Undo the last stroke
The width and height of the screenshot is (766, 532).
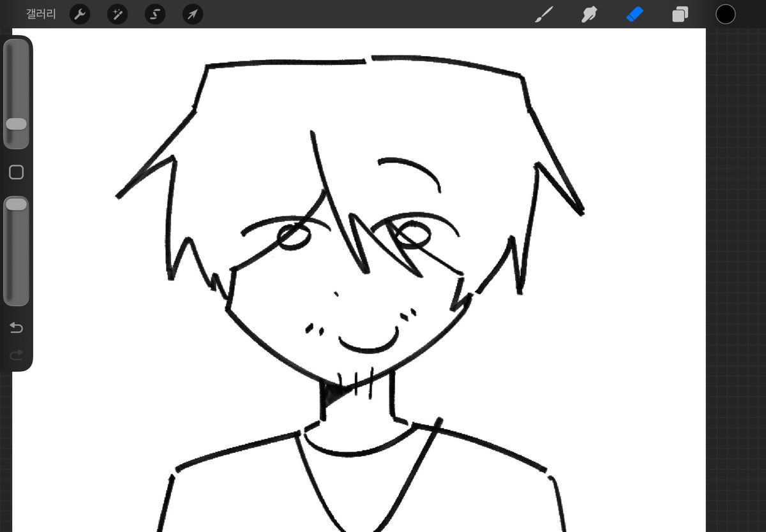click(17, 328)
